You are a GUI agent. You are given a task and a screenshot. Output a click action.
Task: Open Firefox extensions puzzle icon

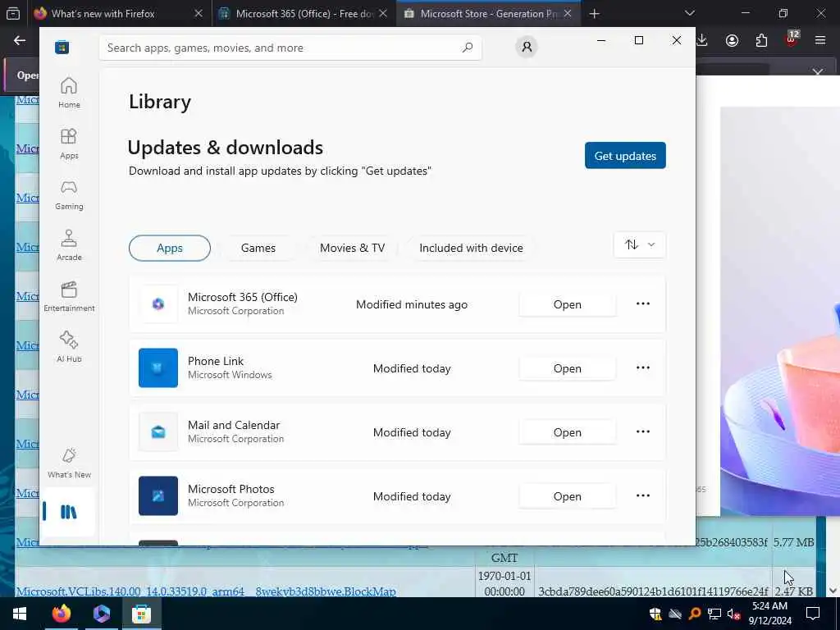(761, 40)
